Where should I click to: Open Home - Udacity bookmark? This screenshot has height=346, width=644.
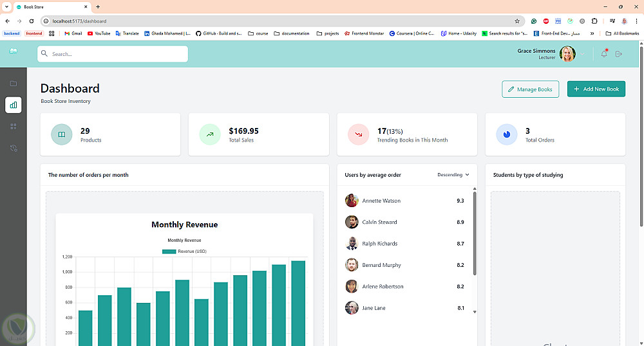pos(459,33)
